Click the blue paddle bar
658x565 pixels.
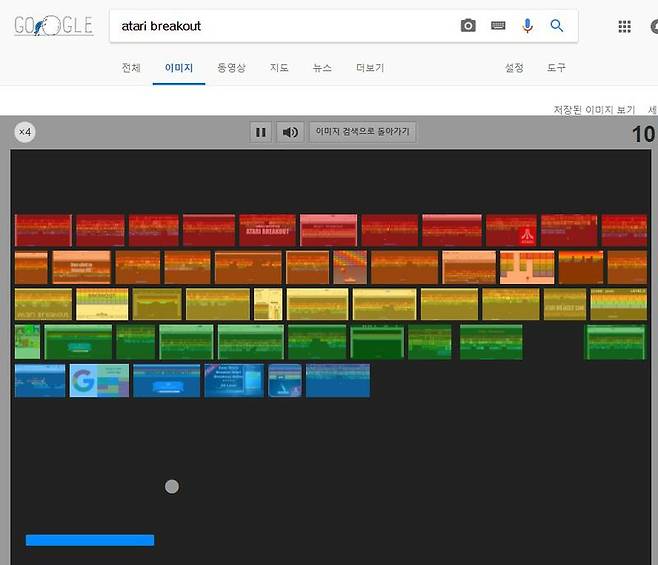coord(90,540)
